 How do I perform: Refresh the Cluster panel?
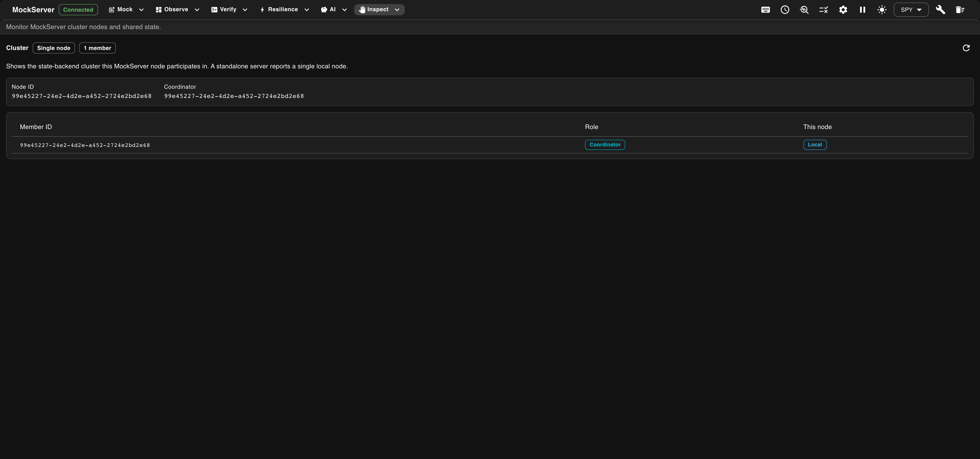[x=966, y=48]
